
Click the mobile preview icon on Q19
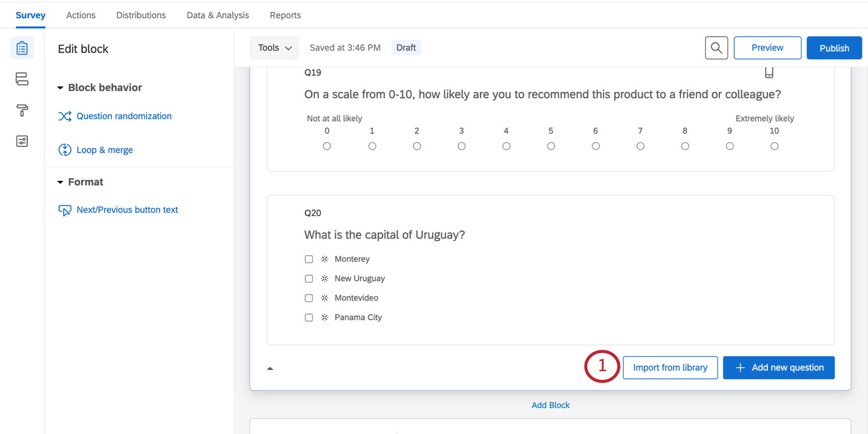[769, 73]
